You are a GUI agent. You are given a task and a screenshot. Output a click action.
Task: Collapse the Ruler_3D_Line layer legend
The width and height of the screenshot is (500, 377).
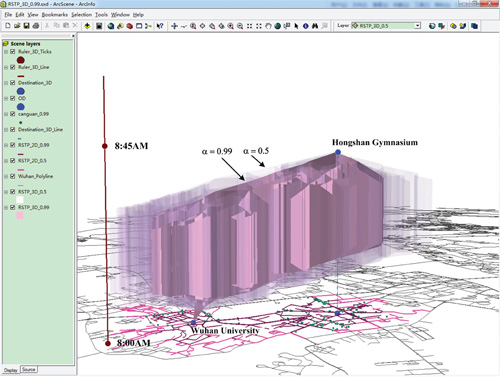point(6,67)
